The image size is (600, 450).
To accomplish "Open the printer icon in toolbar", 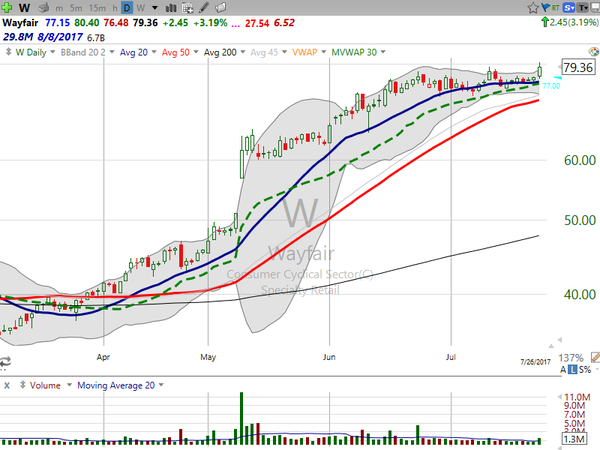I will click(44, 7).
